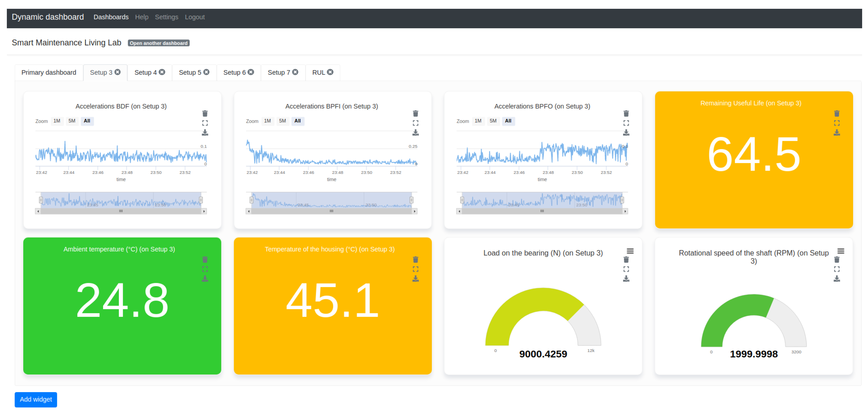Open the Primary dashboard tab
The width and height of the screenshot is (868, 417).
click(x=49, y=73)
